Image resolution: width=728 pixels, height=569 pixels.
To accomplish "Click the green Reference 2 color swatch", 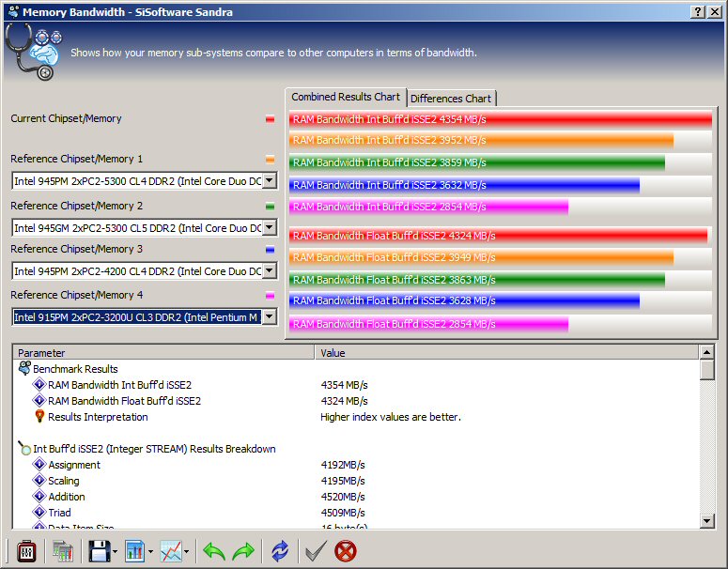I will click(x=270, y=207).
